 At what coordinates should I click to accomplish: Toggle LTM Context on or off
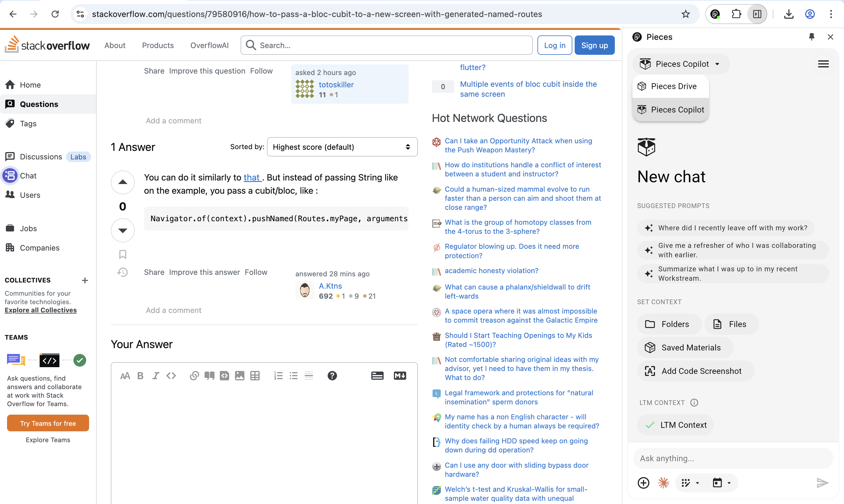click(675, 425)
